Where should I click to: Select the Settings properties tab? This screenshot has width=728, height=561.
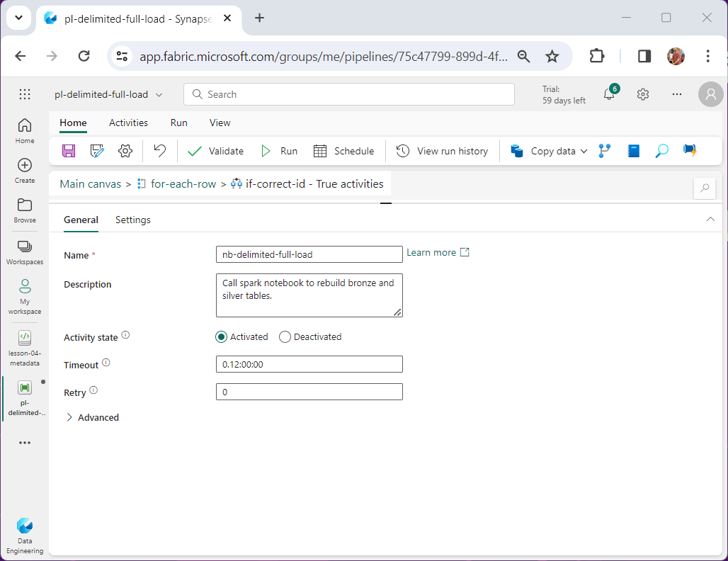133,220
